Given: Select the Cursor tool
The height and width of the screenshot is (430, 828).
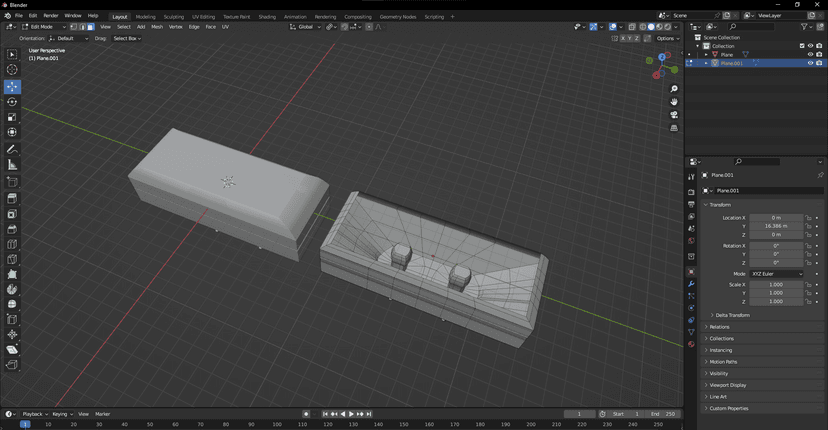Looking at the screenshot, I should point(12,70).
